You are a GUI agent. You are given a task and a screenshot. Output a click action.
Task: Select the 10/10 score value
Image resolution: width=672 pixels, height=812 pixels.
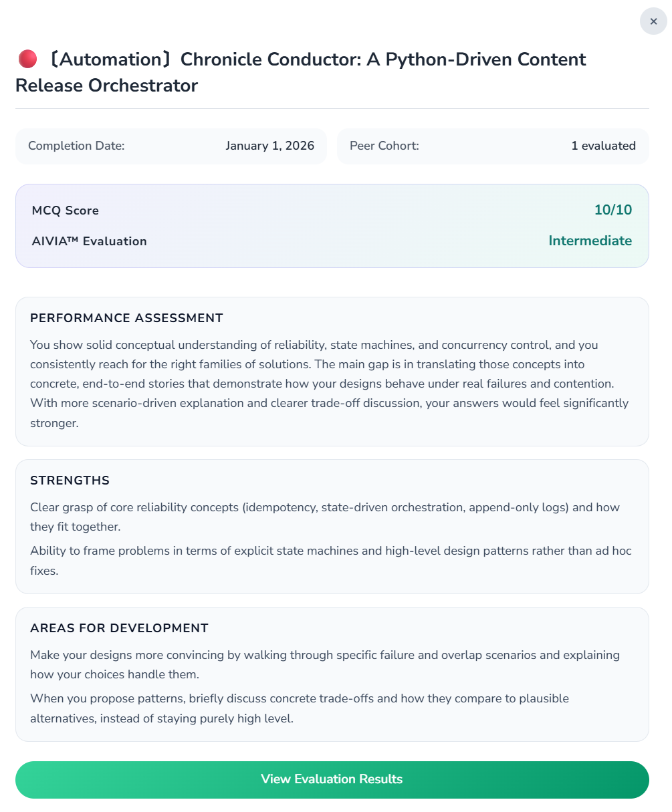click(x=612, y=210)
